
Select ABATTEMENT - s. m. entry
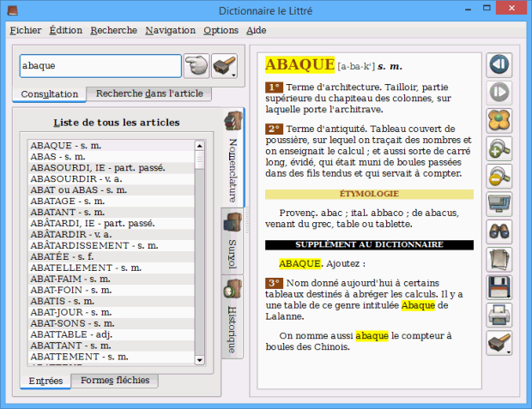(112, 357)
